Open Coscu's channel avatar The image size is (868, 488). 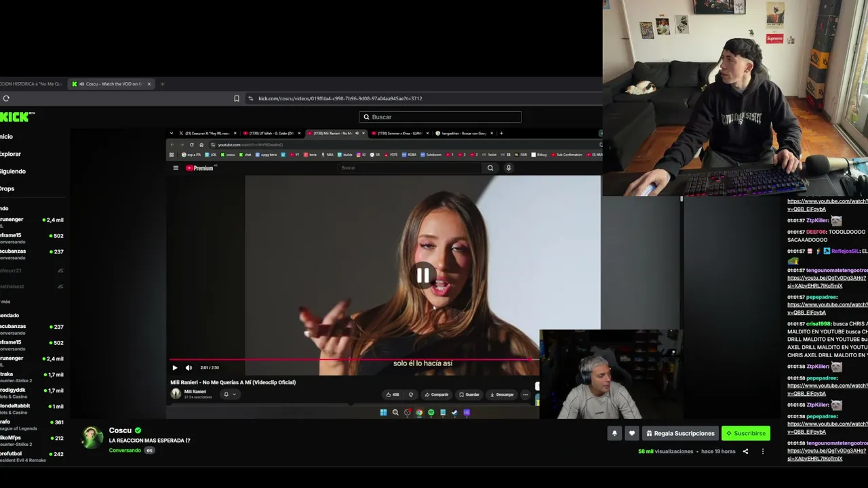pos(93,438)
